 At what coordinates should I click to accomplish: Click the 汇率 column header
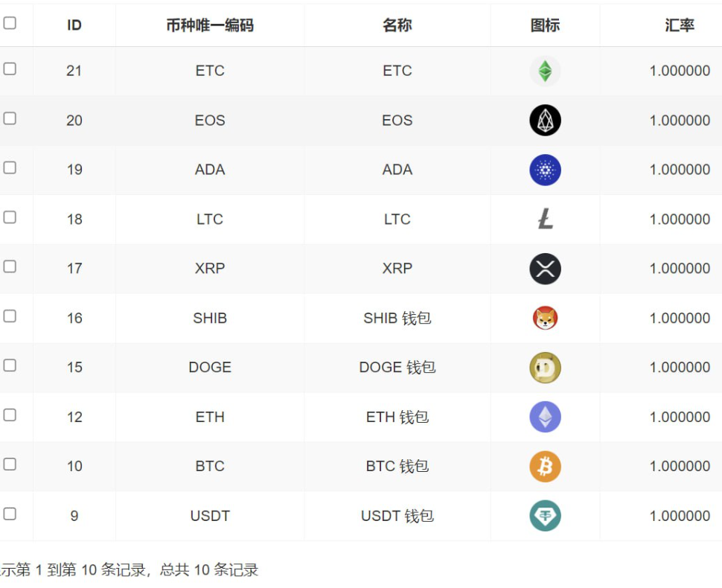680,25
